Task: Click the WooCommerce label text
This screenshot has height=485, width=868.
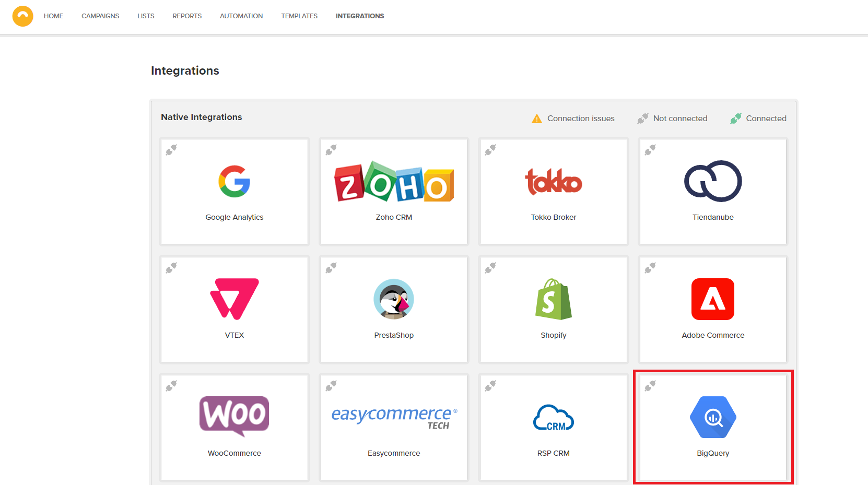Action: pyautogui.click(x=234, y=453)
